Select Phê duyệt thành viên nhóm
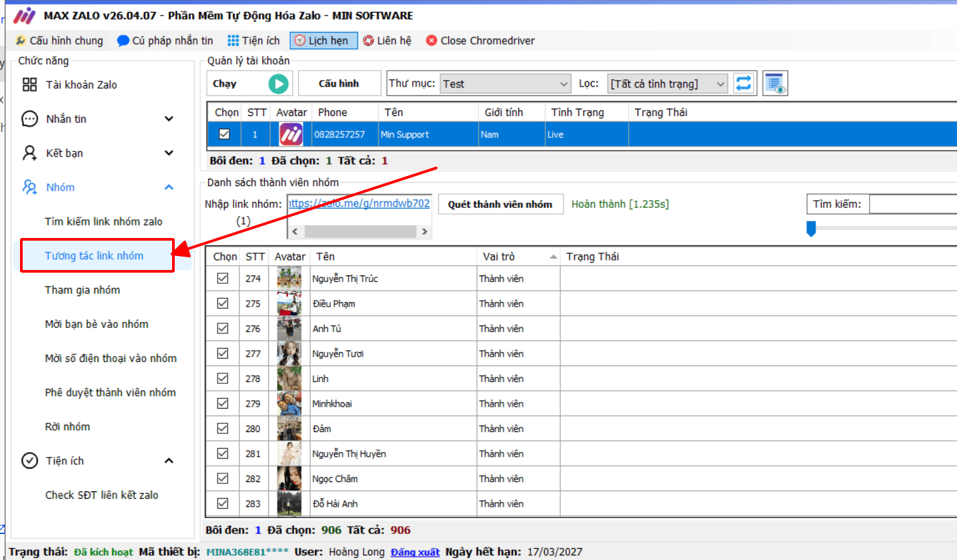The height and width of the screenshot is (560, 957). pyautogui.click(x=111, y=393)
